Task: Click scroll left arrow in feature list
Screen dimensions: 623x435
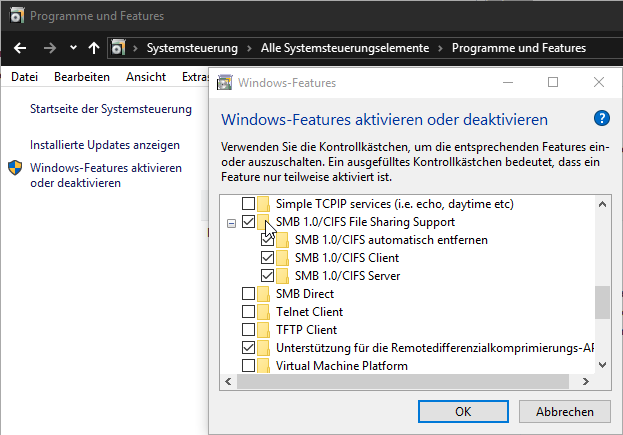Action: coord(228,381)
